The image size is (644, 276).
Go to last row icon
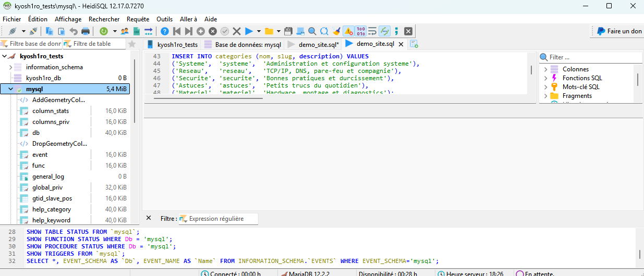tap(189, 31)
